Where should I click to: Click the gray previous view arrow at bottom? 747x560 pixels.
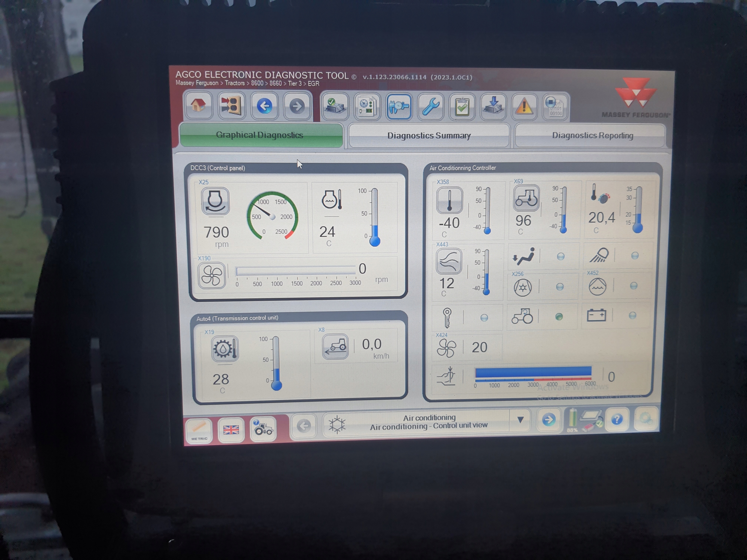coord(303,426)
